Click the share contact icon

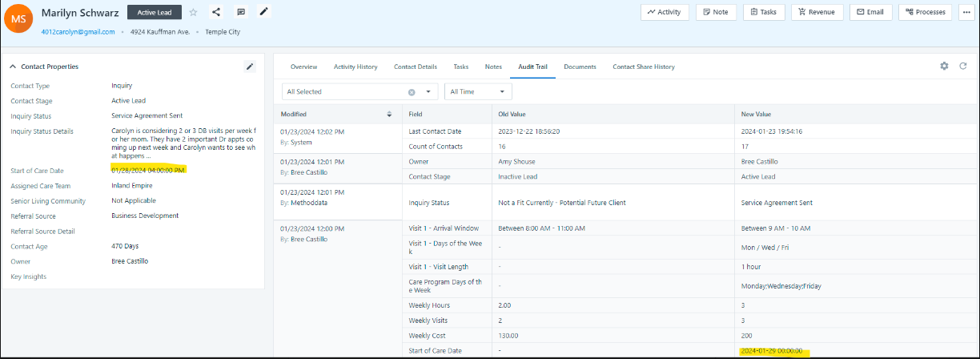[x=216, y=12]
